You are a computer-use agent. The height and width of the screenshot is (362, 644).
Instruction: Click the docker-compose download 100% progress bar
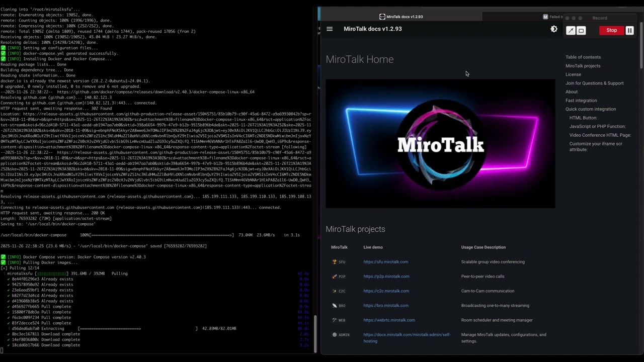(x=162, y=235)
